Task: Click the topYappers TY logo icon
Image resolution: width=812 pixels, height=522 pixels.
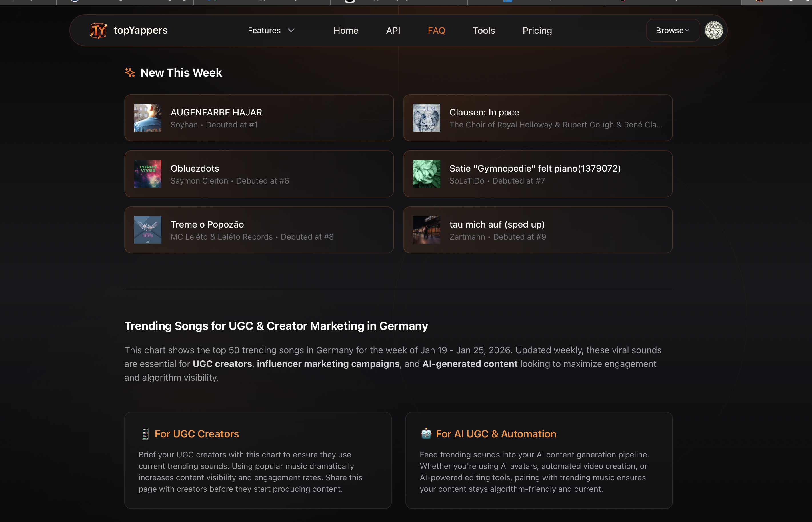Action: [98, 31]
